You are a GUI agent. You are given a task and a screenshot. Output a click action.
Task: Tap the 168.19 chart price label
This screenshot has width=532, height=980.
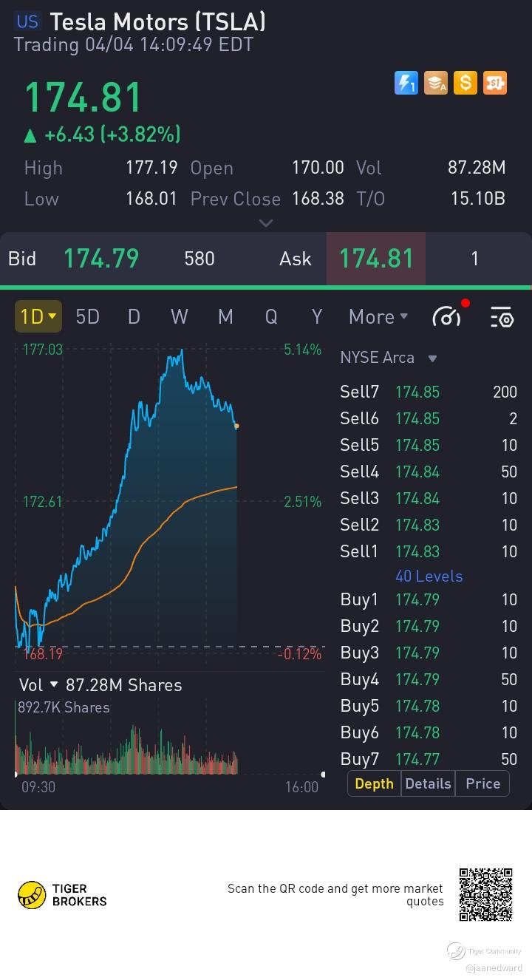tap(43, 654)
